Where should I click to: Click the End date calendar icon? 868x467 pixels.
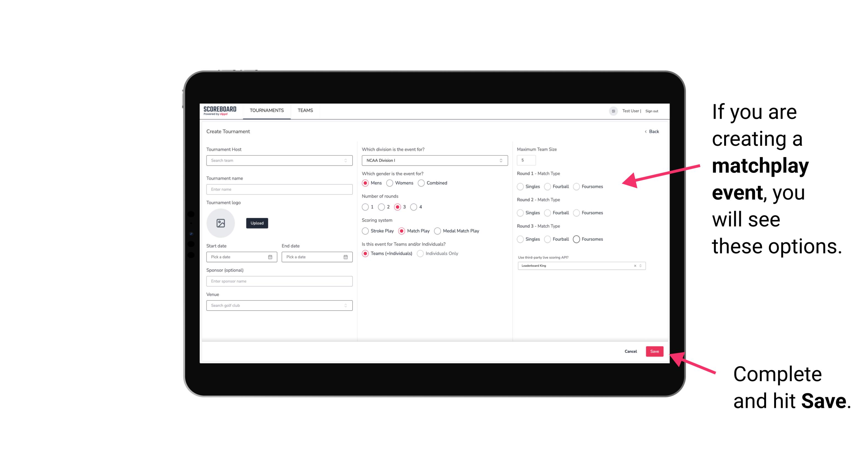point(345,257)
